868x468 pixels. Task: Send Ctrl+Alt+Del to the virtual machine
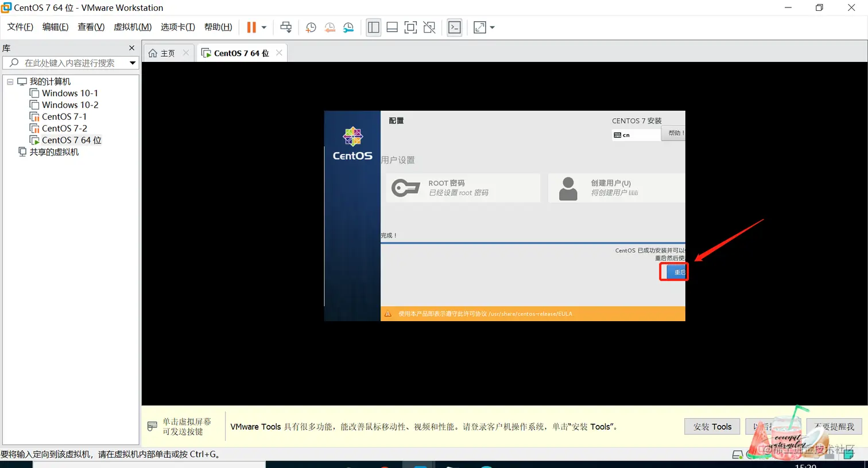pos(286,27)
